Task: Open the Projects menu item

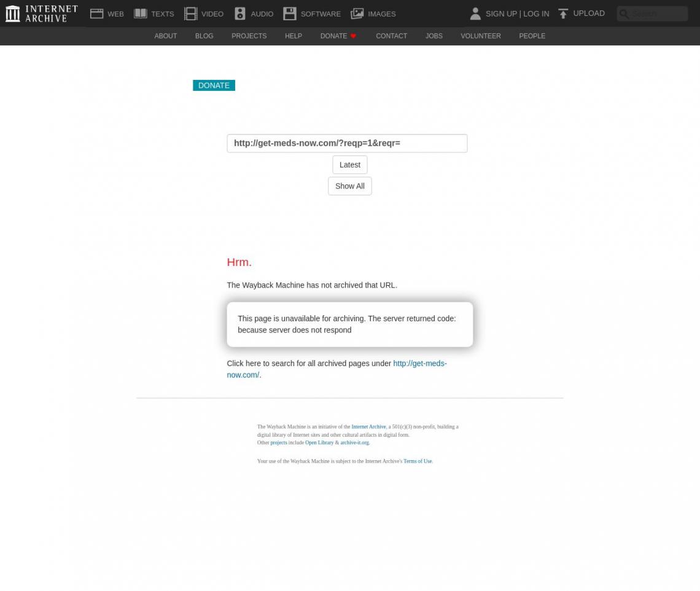Action: pos(249,36)
